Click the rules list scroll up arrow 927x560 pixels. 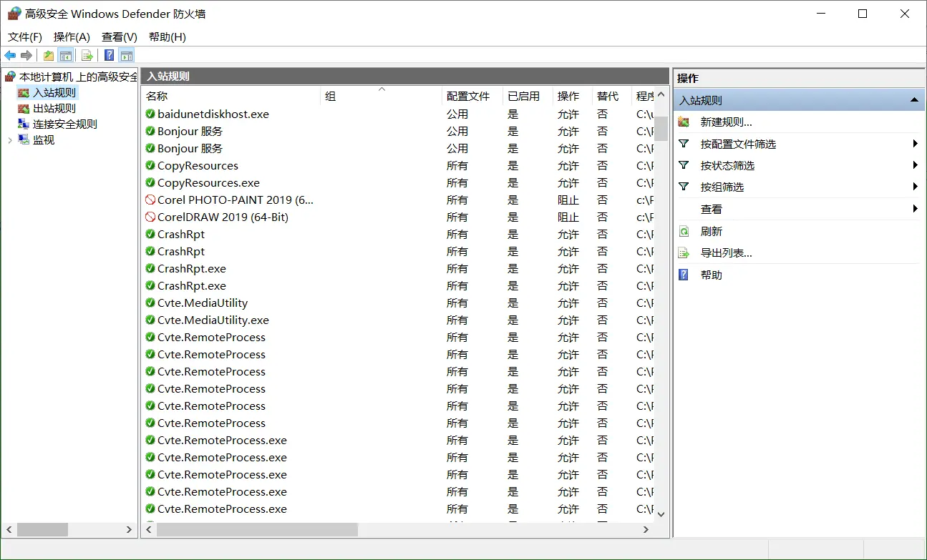pyautogui.click(x=661, y=94)
